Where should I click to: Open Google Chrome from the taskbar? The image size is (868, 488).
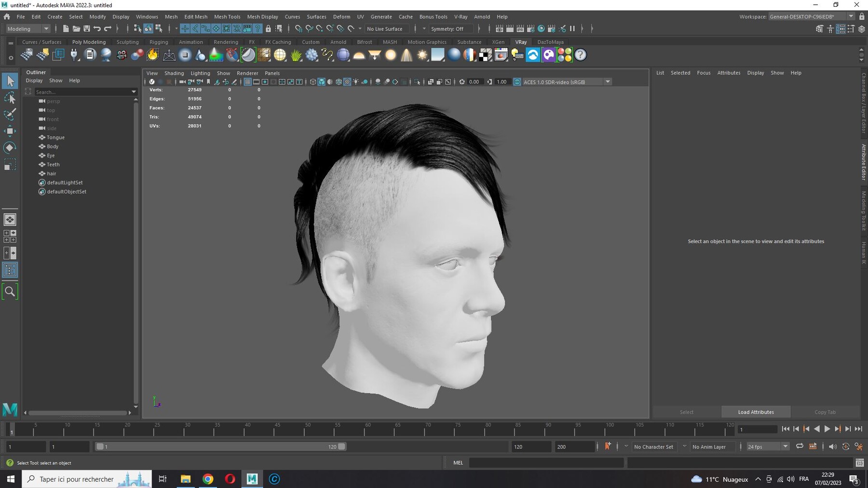(208, 479)
